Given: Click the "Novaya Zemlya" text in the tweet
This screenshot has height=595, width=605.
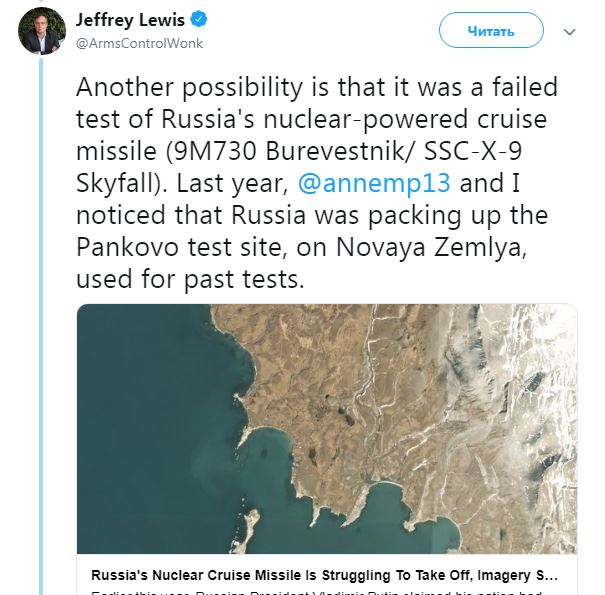Looking at the screenshot, I should 431,247.
